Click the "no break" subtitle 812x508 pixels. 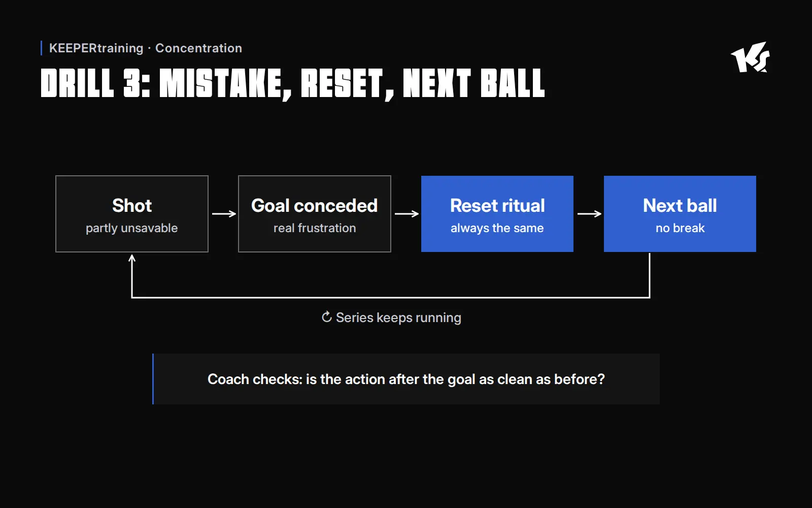coord(680,228)
